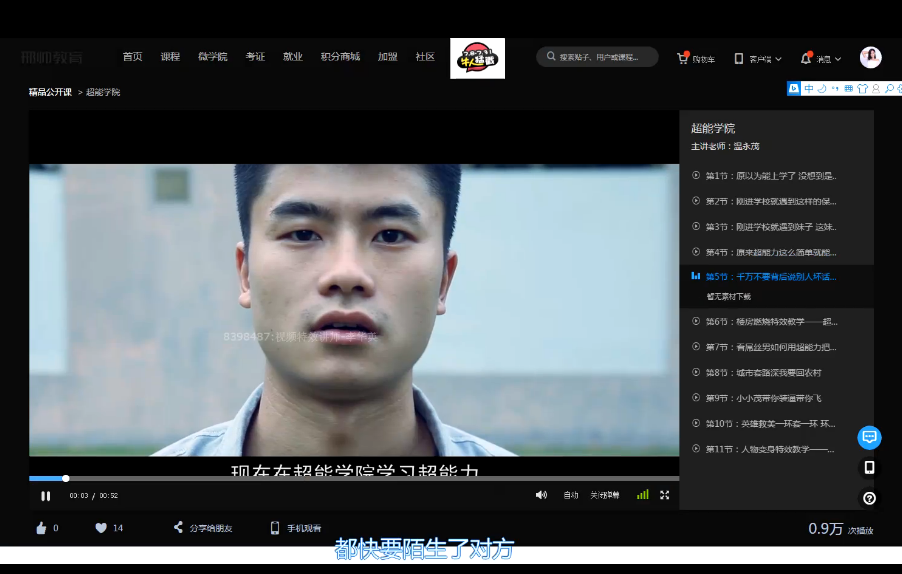Mute the video using the speaker icon
The width and height of the screenshot is (902, 574).
[541, 495]
